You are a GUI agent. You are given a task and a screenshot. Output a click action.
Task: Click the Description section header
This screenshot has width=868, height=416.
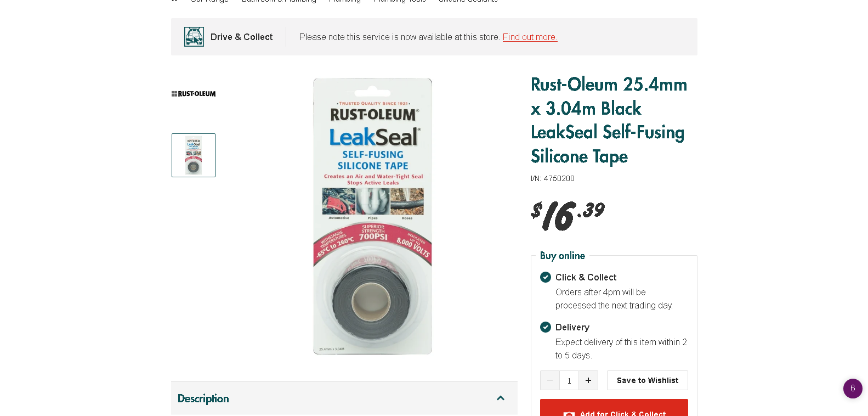pos(203,398)
